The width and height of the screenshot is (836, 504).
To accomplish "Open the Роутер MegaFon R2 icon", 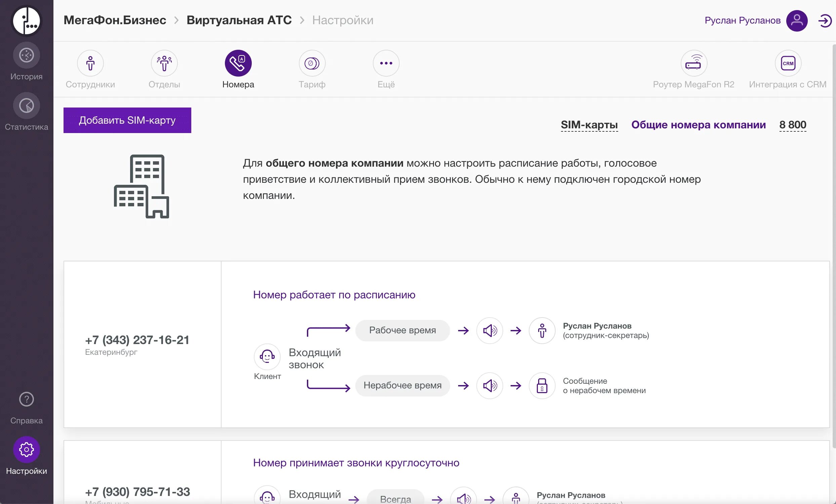I will [694, 63].
